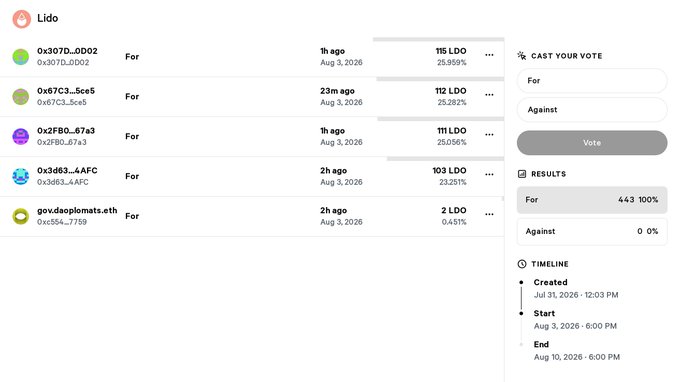Click the Timeline clock icon

click(522, 264)
